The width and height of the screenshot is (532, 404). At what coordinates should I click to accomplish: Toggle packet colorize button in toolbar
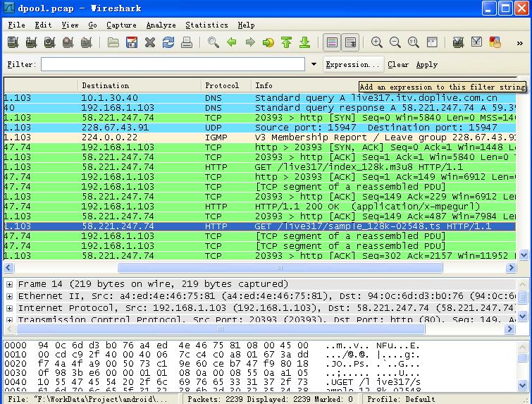[333, 43]
